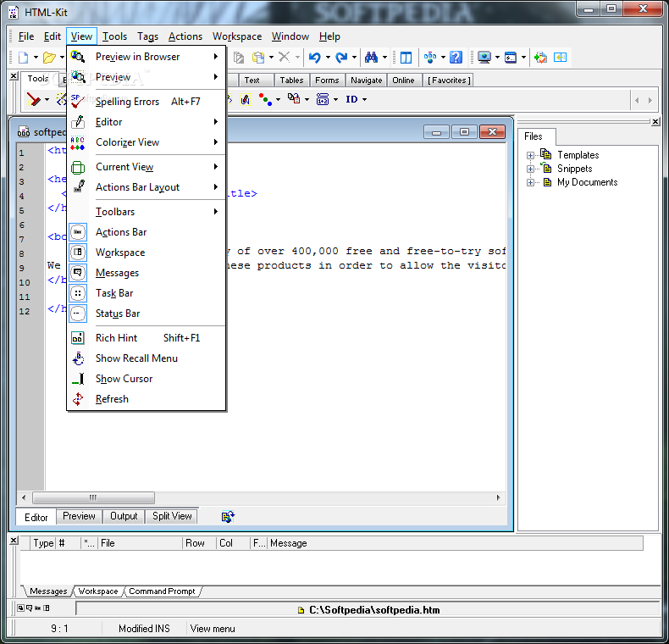Click the Paste clipboard toolbar icon
Screen dimensions: 669x644
[258, 58]
